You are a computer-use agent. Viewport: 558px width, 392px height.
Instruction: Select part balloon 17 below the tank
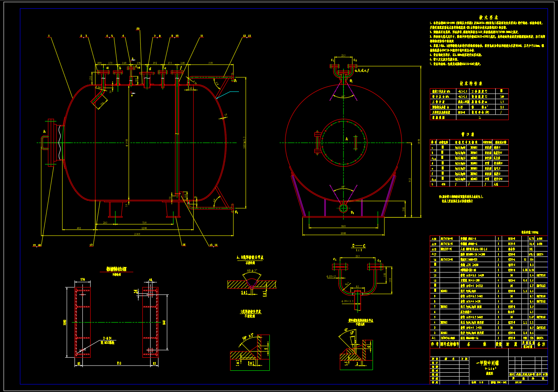click(91, 245)
